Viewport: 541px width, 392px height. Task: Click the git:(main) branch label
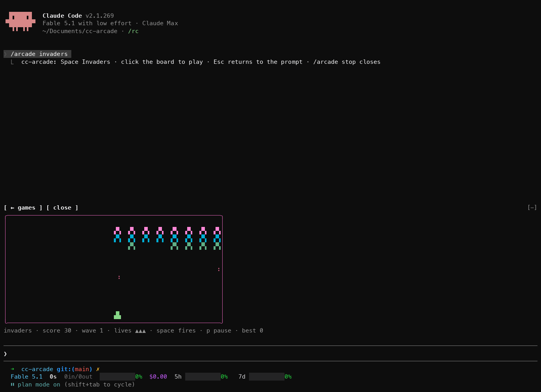(x=74, y=369)
